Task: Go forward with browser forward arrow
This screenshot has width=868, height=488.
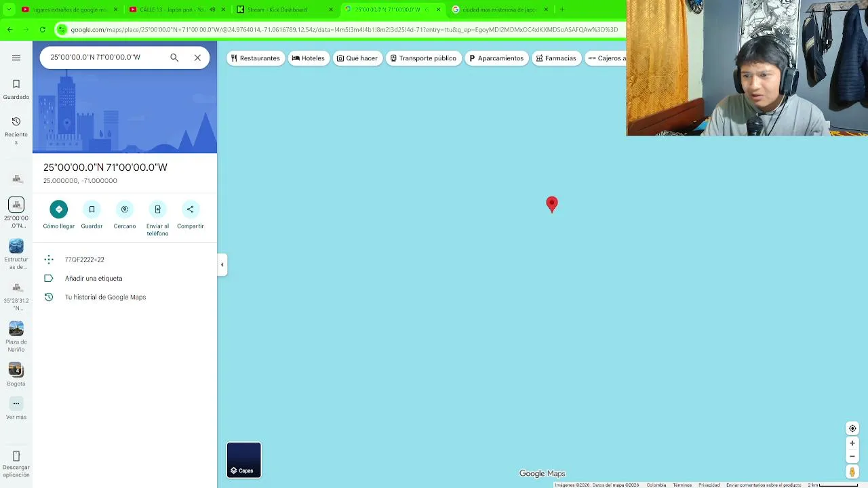Action: coord(26,30)
